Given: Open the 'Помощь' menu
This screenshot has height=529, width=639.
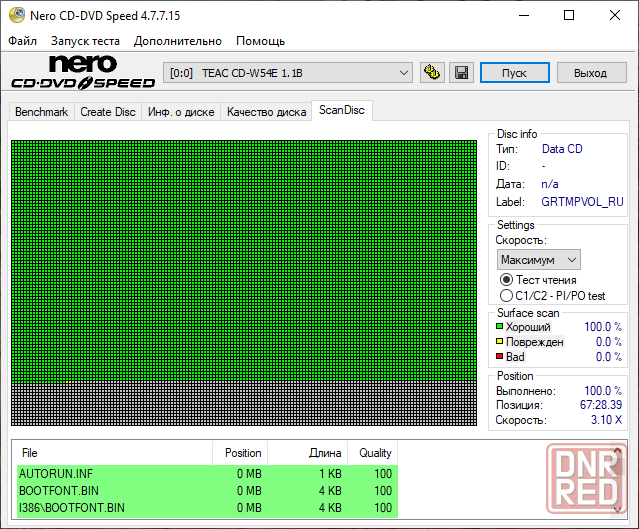Looking at the screenshot, I should coord(260,41).
